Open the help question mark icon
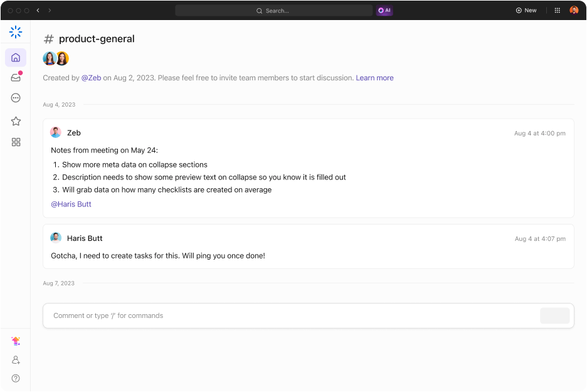587x392 pixels. pos(16,378)
